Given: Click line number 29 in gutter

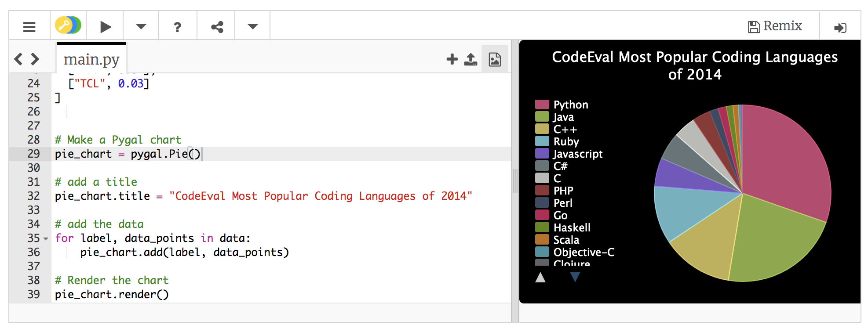Looking at the screenshot, I should (x=33, y=154).
